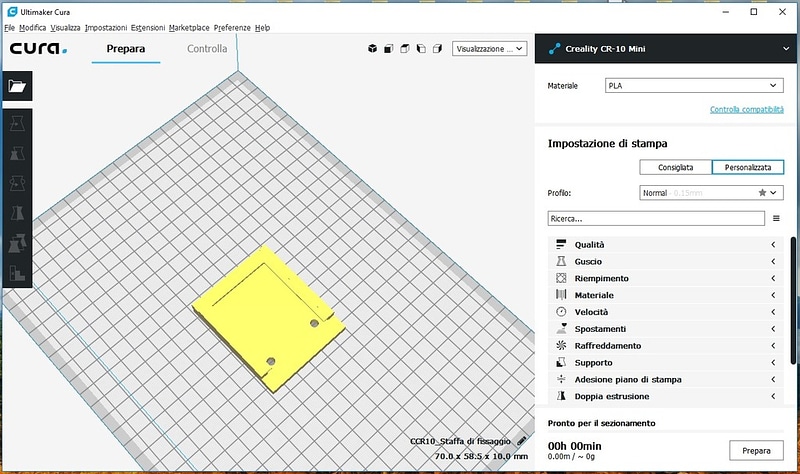This screenshot has width=800, height=474.
Task: Switch to the Controlla tab
Action: (207, 49)
